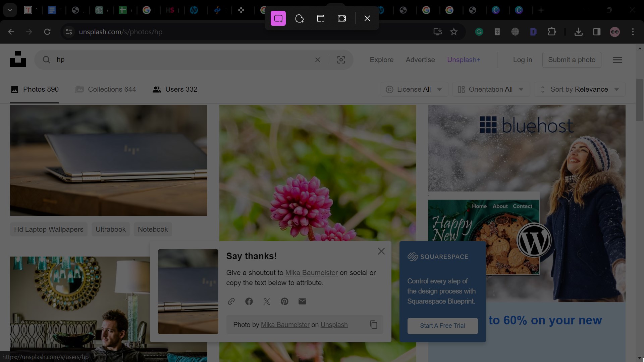The image size is (644, 362).
Task: Open the License All dropdown
Action: [x=414, y=89]
